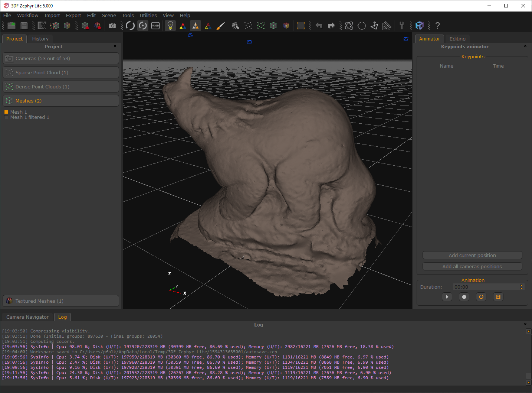Undo the last action
Screen dimensions: 532x393
[319, 26]
